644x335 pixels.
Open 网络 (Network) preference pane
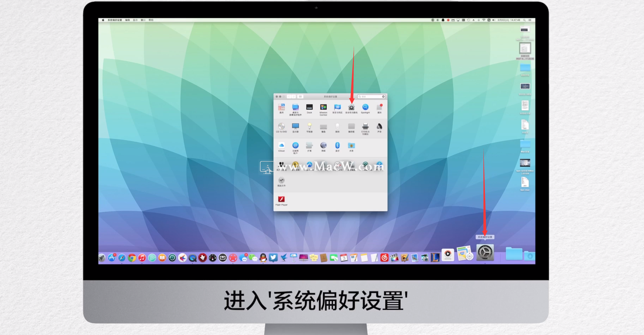[x=323, y=147]
